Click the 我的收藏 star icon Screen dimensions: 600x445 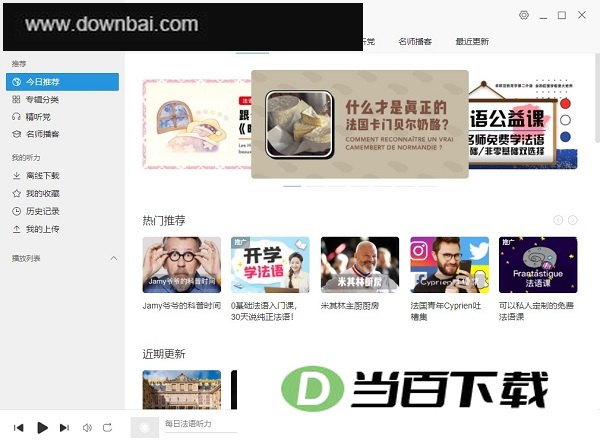(16, 194)
